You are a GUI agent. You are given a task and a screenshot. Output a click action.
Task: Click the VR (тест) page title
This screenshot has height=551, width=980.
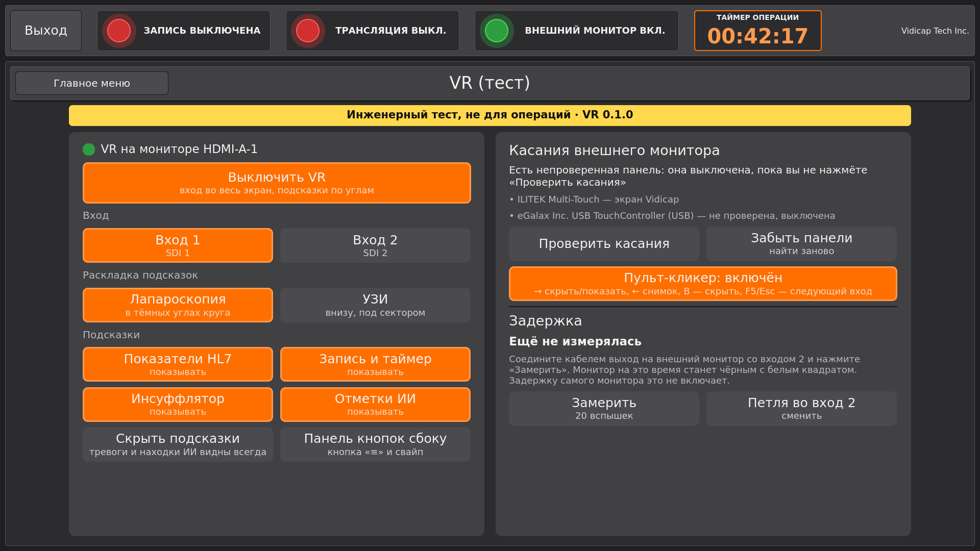[490, 83]
